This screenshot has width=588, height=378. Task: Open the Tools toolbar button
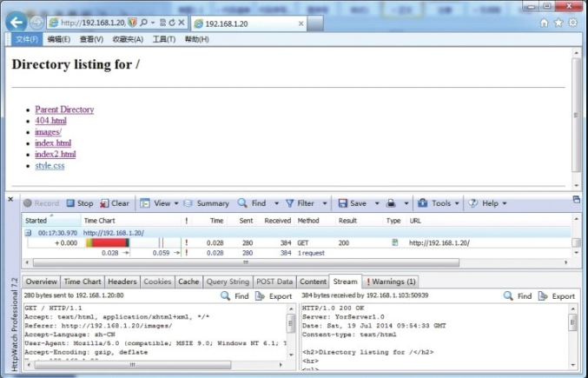pyautogui.click(x=434, y=203)
